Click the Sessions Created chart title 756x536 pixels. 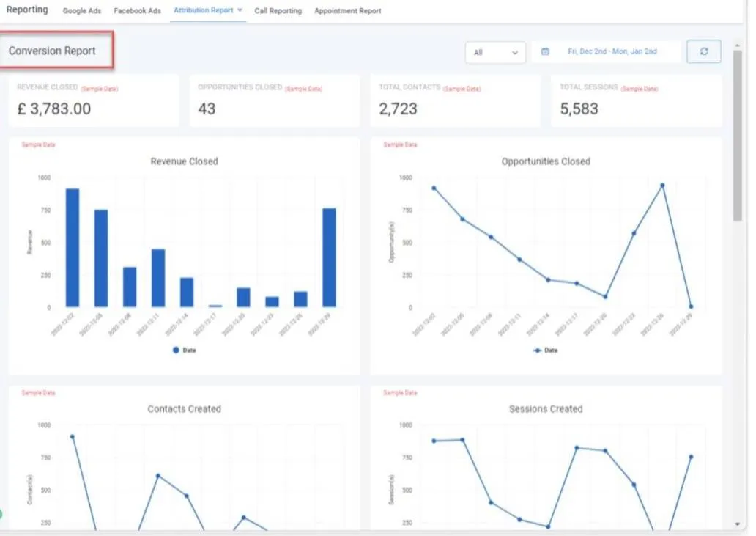pos(546,408)
